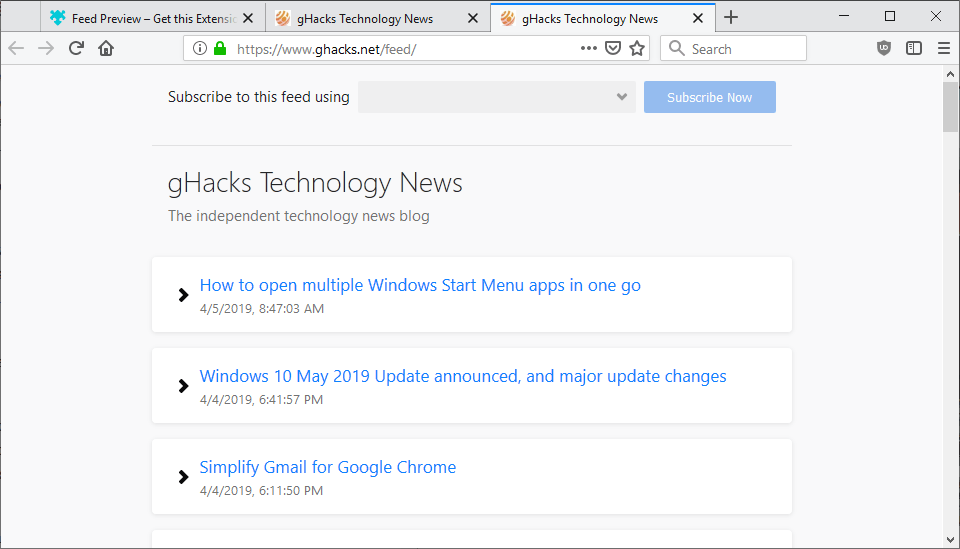Click the date 4/5/2019, 8:47:03 AM
The width and height of the screenshot is (960, 549).
coord(261,308)
